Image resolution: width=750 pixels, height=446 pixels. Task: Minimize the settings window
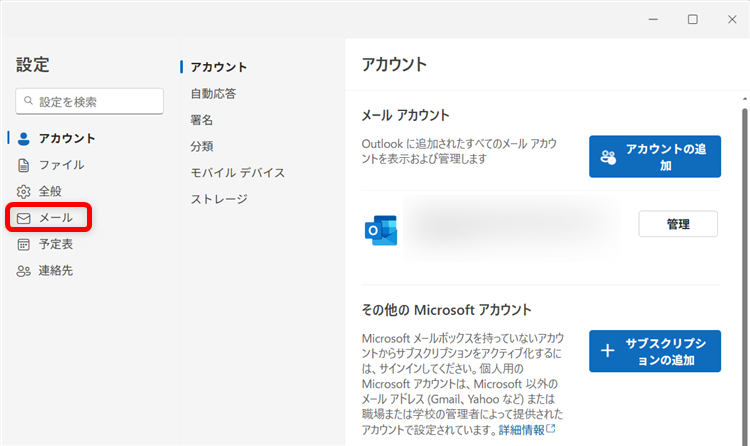pos(653,19)
